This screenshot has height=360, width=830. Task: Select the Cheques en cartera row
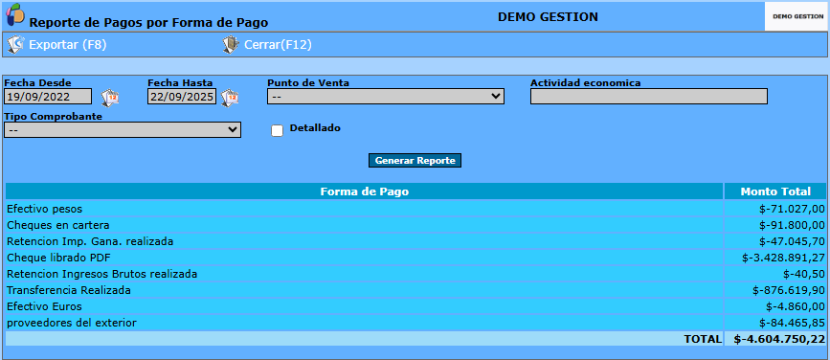tap(416, 226)
